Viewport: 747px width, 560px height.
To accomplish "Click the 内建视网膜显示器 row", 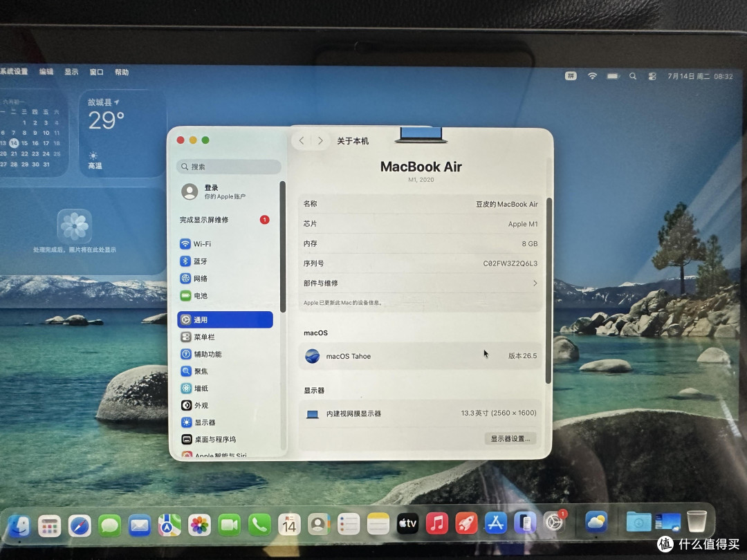I will pos(421,413).
